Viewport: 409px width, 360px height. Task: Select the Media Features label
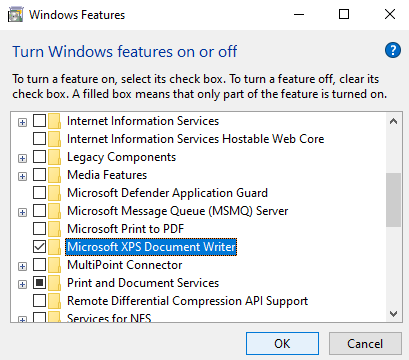(x=107, y=175)
